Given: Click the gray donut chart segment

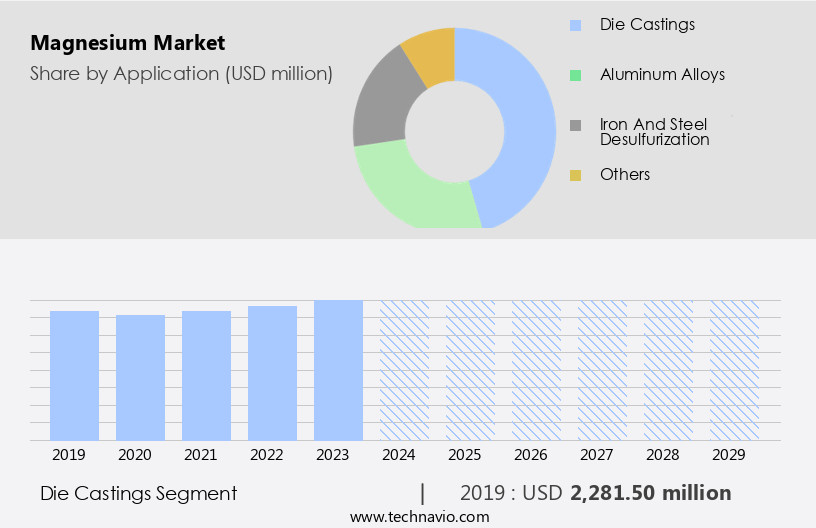Looking at the screenshot, I should (x=380, y=110).
